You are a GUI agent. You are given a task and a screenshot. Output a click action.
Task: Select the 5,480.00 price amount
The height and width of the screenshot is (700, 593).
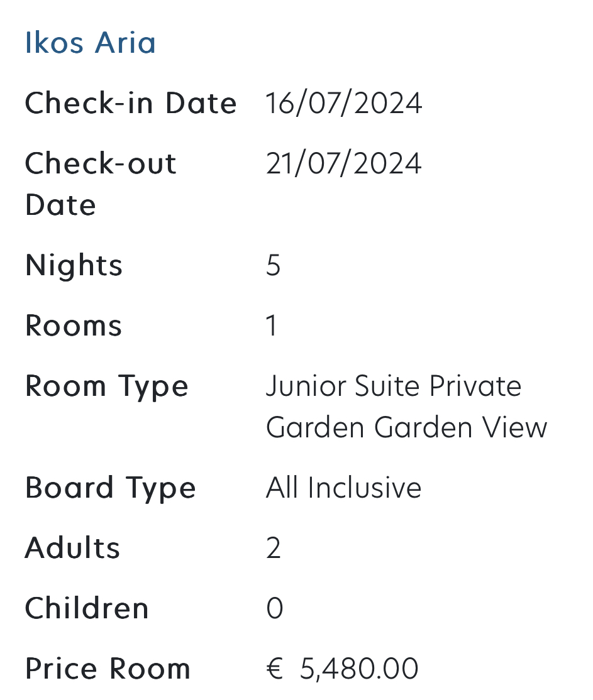coord(359,669)
